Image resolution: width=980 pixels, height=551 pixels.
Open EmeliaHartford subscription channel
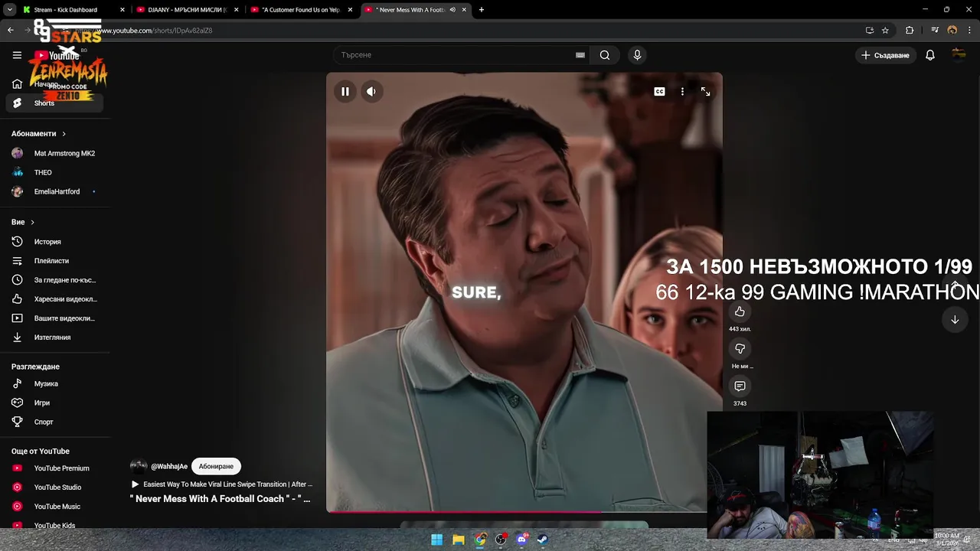[x=55, y=191]
